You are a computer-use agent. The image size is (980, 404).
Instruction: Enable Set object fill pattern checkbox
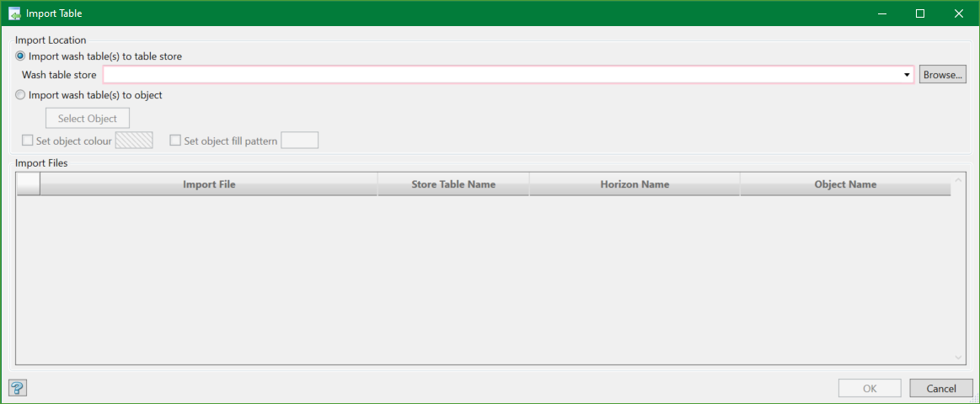pyautogui.click(x=175, y=141)
